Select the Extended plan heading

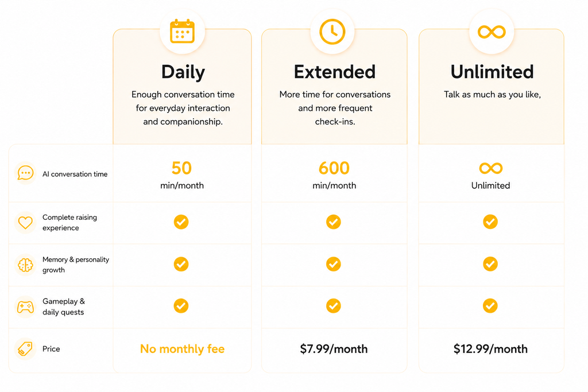pos(335,72)
